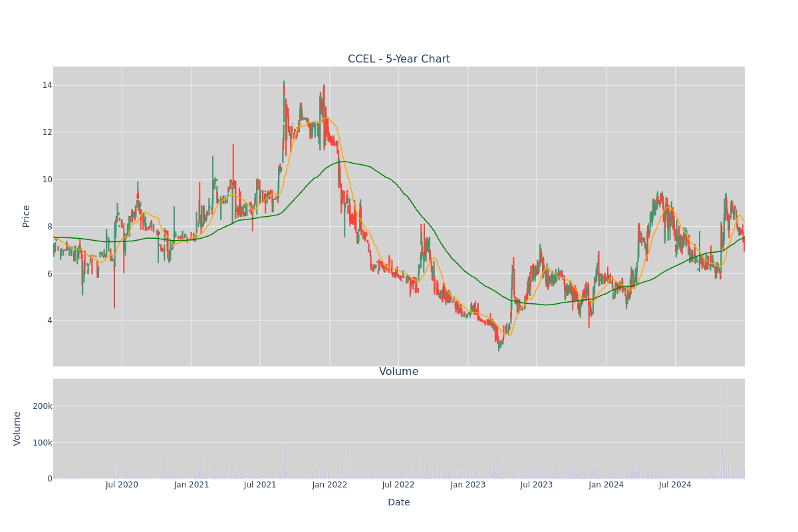This screenshot has height=532, width=798.
Task: Click the candlestick high above 14 in 2021
Action: (284, 82)
